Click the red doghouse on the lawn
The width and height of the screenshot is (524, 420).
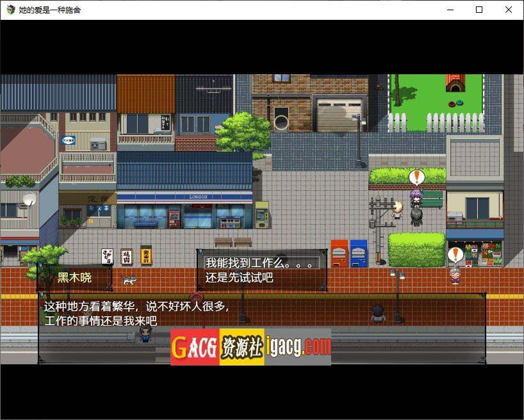[455, 84]
